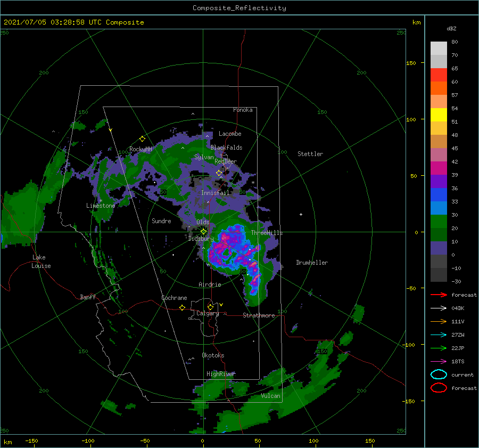This screenshot has height=448, width=479.
Task: Click the Vulcan label
Action: (x=270, y=396)
